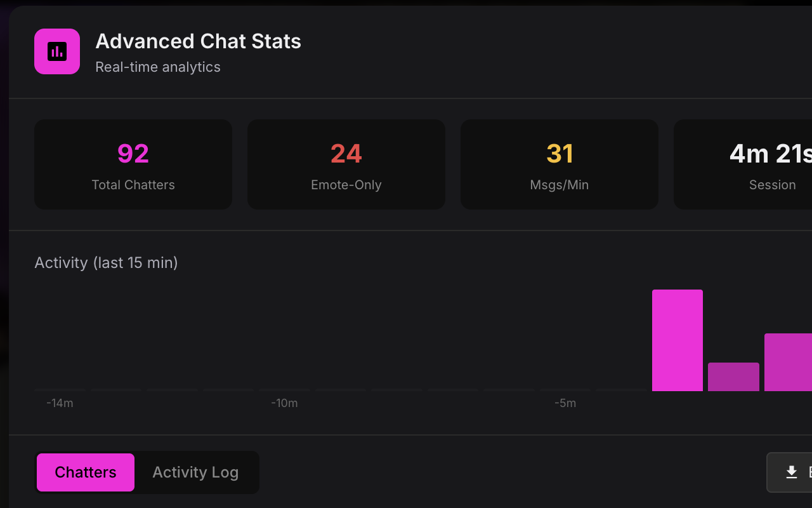
Task: Click the Msgs/Min stat card
Action: [560, 164]
